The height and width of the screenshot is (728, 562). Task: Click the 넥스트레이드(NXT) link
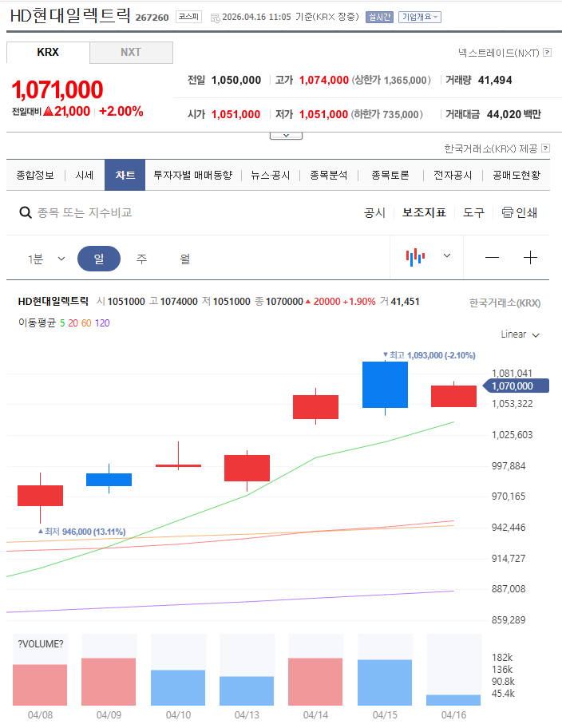(x=499, y=53)
